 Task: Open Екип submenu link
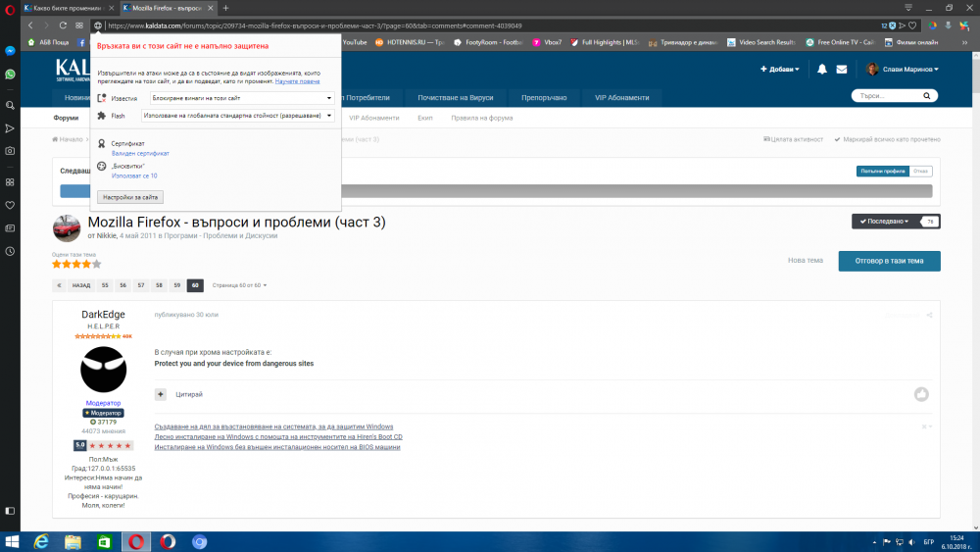pos(425,119)
